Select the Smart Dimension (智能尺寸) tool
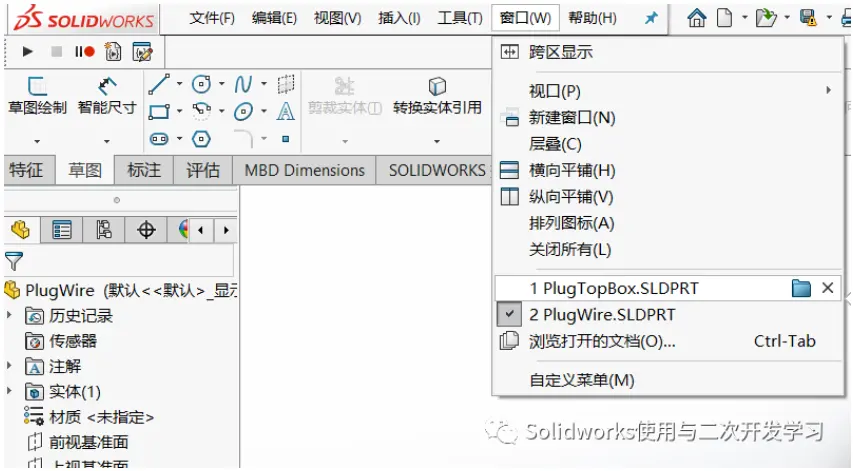Screen dimensions: 853x471 tap(107, 95)
